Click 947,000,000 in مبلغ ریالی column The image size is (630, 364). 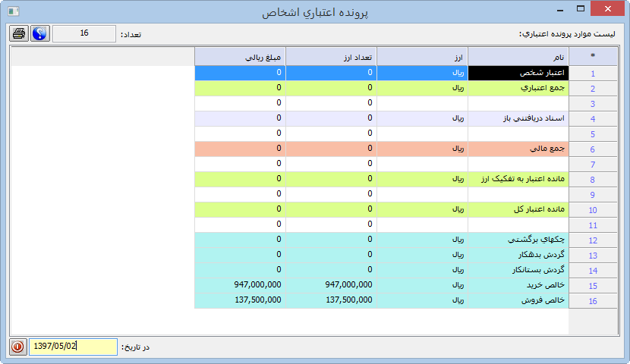241,285
